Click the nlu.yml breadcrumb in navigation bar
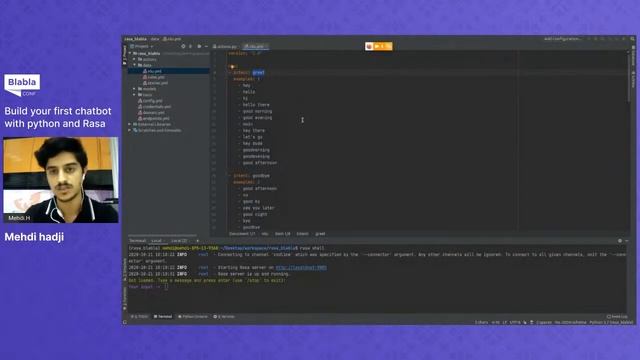 coord(172,39)
